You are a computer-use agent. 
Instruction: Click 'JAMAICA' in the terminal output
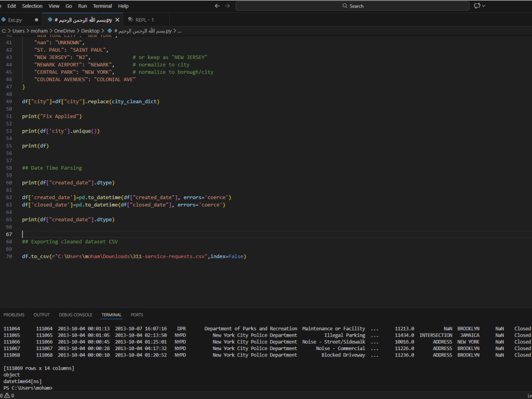[x=470, y=335]
